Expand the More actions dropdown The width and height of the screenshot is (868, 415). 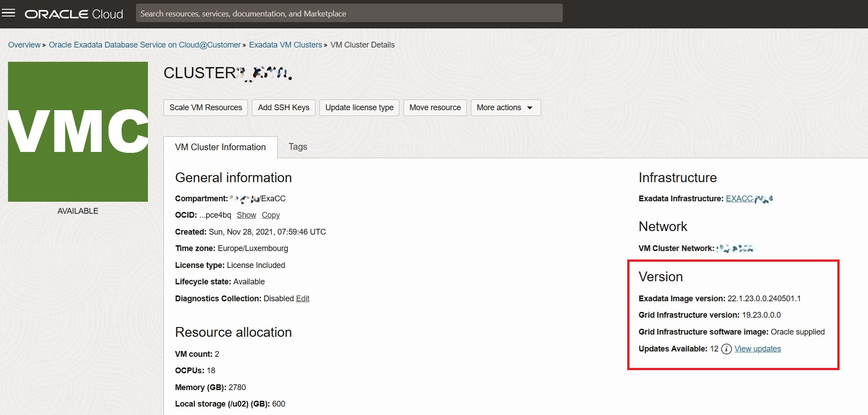coord(506,108)
